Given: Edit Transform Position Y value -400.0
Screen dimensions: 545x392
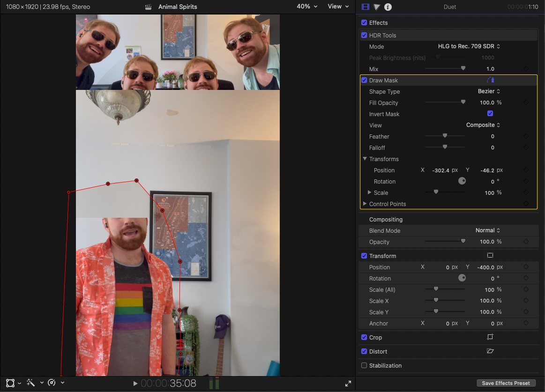Looking at the screenshot, I should pyautogui.click(x=485, y=267).
